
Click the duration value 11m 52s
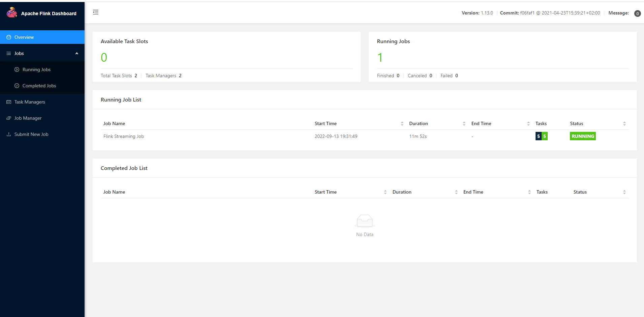(418, 136)
